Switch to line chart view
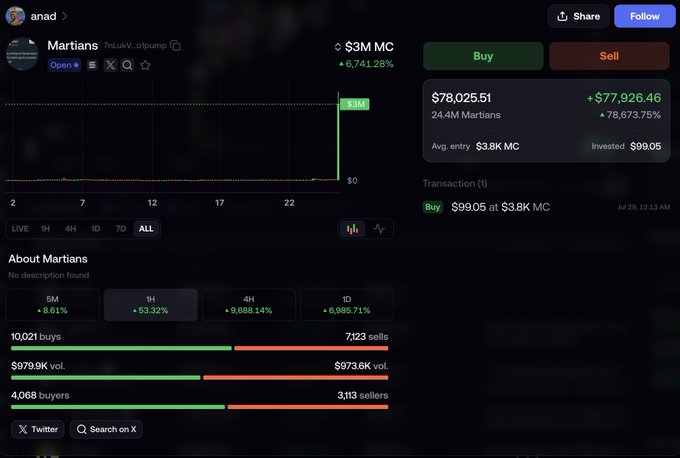The height and width of the screenshot is (458, 680). click(379, 229)
